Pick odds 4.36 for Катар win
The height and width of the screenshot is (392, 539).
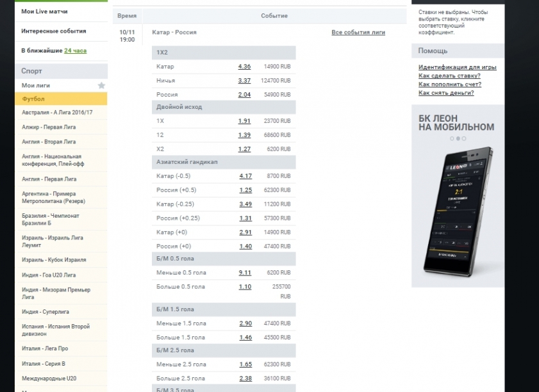pyautogui.click(x=244, y=67)
